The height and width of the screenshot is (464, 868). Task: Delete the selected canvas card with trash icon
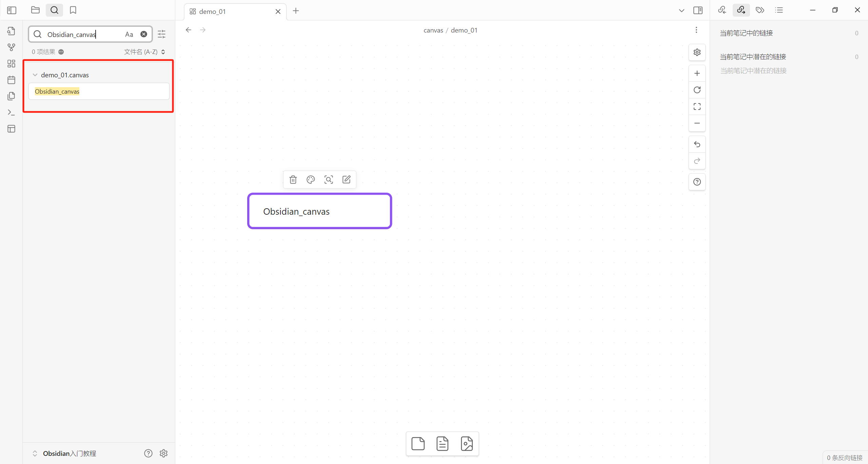293,179
